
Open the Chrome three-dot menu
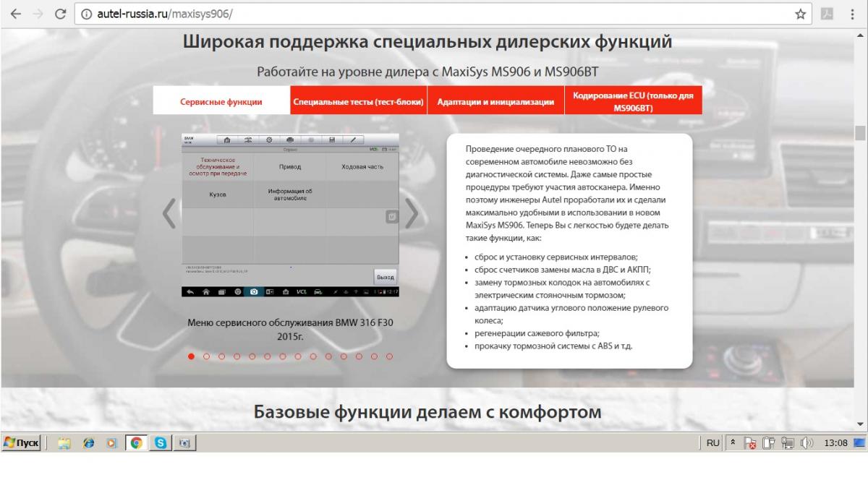coord(853,14)
